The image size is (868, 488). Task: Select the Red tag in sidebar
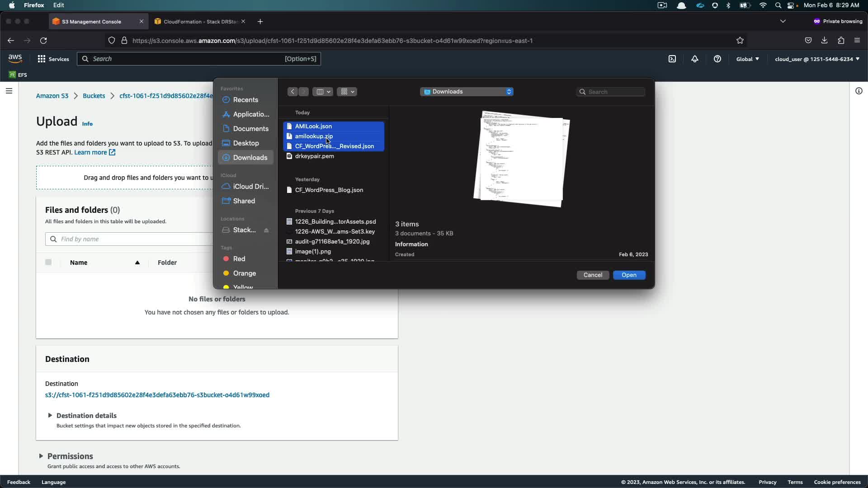(239, 259)
